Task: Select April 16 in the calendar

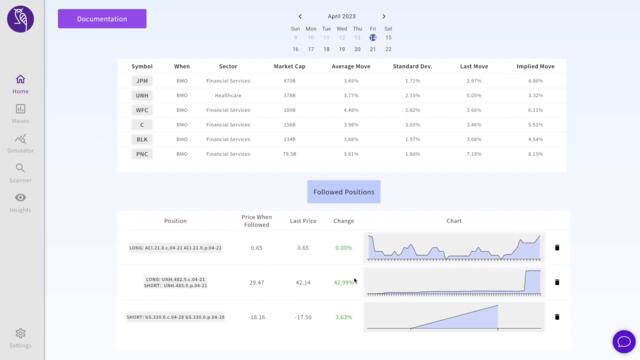Action: click(x=296, y=49)
